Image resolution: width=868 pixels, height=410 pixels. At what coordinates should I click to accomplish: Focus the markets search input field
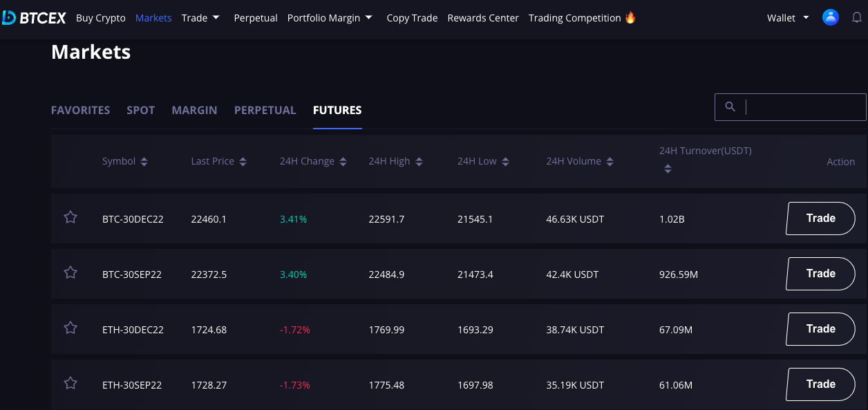790,107
